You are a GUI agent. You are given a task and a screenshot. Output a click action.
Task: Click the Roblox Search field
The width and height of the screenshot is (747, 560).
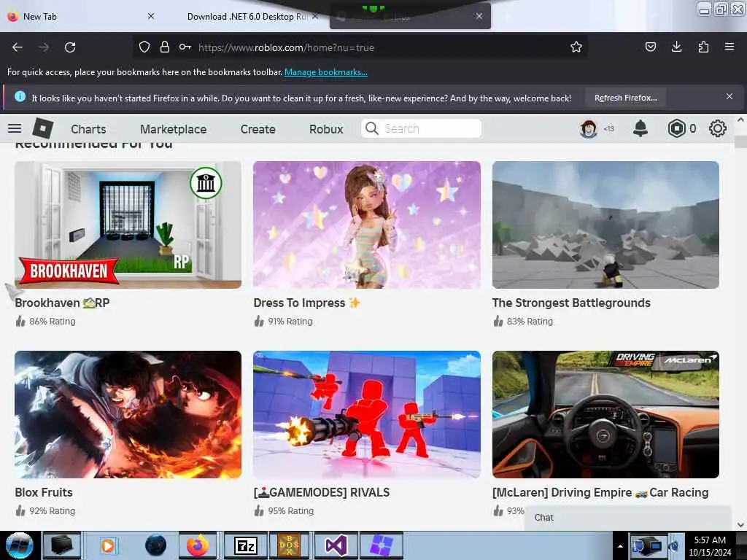[421, 128]
